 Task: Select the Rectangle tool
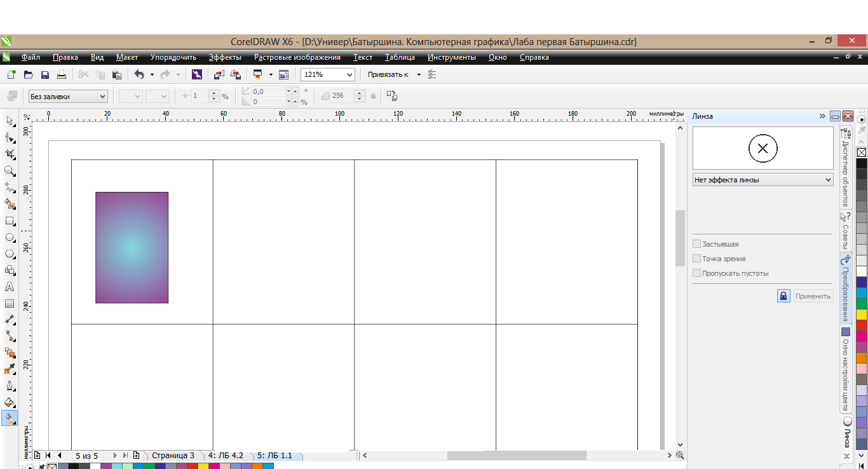(10, 221)
